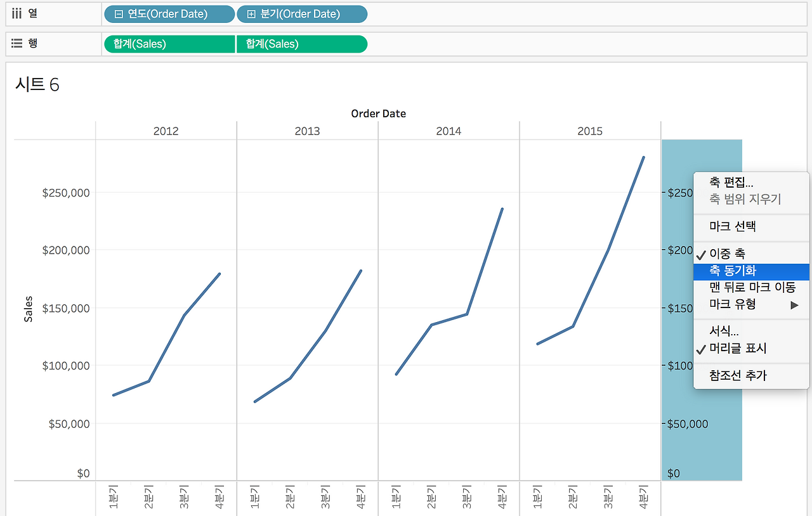Image resolution: width=812 pixels, height=516 pixels.
Task: Click the rows shelf icon next to 행
Action: (x=17, y=43)
